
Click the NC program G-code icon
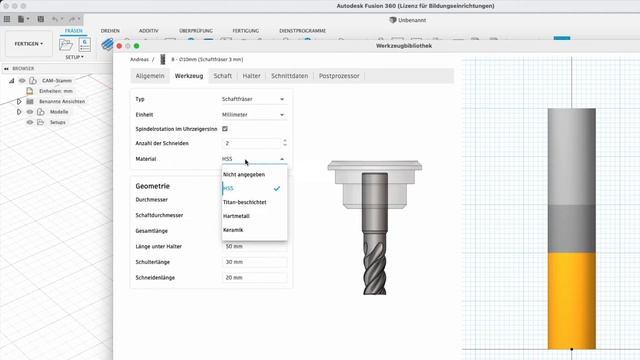click(85, 44)
